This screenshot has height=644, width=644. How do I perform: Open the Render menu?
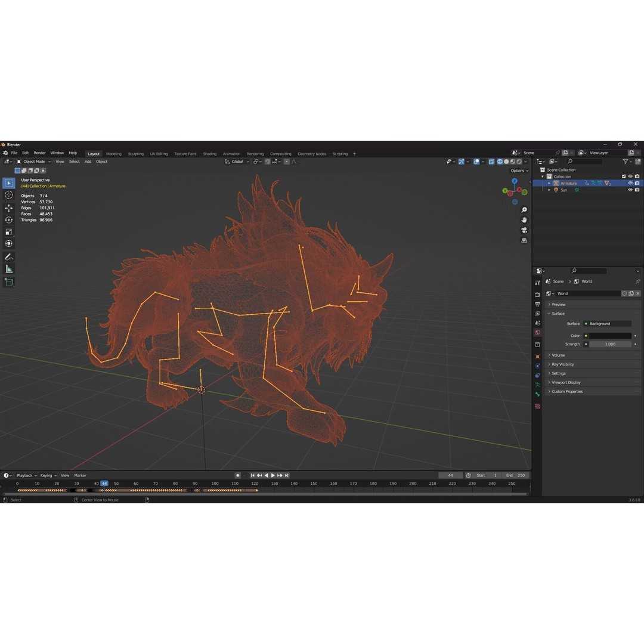pos(39,153)
